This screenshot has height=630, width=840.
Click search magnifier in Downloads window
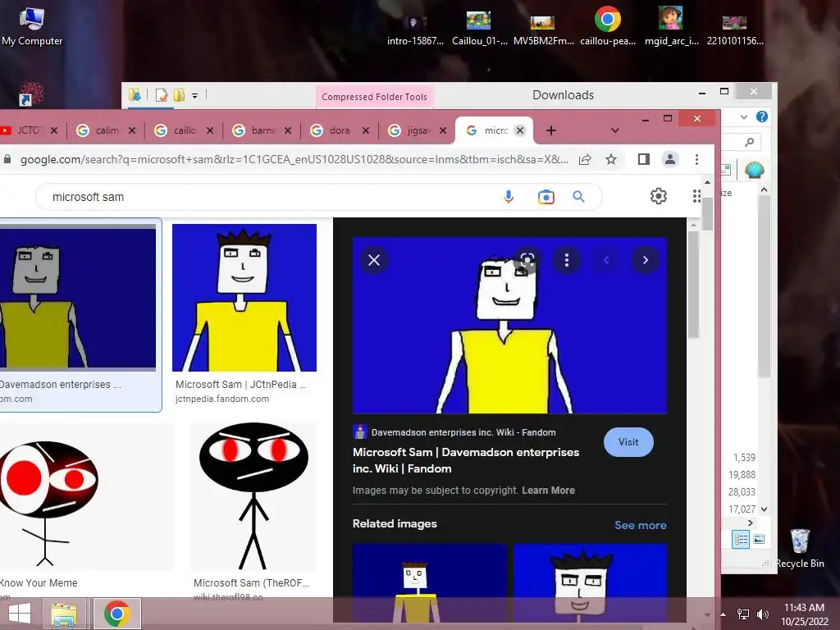pyautogui.click(x=750, y=142)
